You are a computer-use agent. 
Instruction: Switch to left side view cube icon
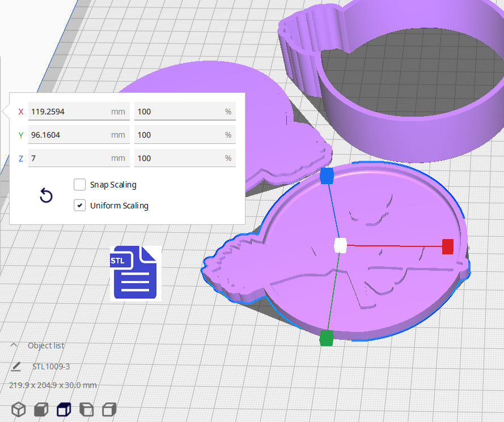[x=86, y=409]
